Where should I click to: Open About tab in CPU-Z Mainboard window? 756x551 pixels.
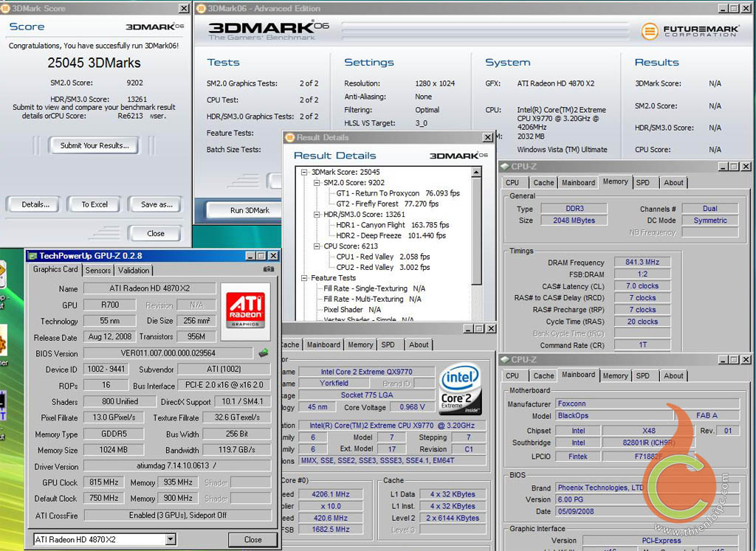coord(673,375)
